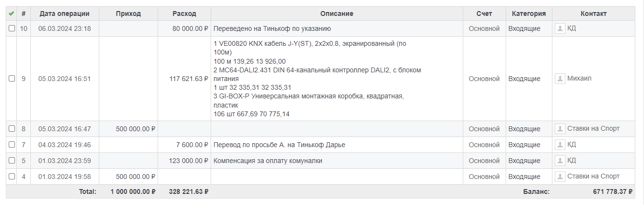This screenshot has width=644, height=205.
Task: Click the green checkmark select-all header icon
Action: click(x=12, y=14)
